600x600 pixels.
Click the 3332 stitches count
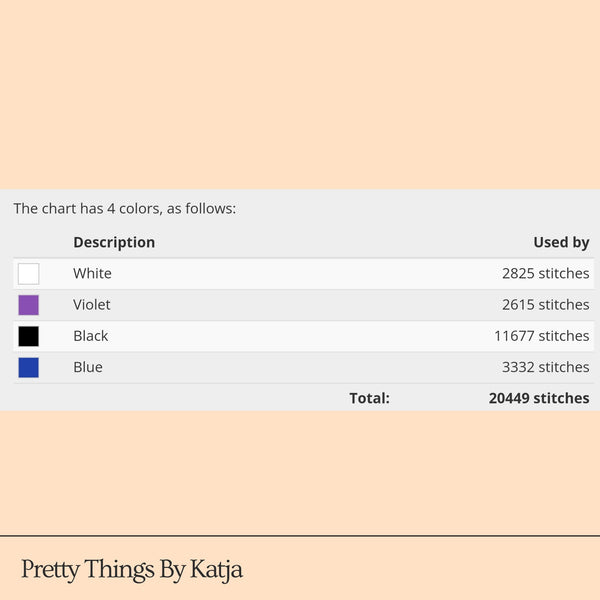545,367
